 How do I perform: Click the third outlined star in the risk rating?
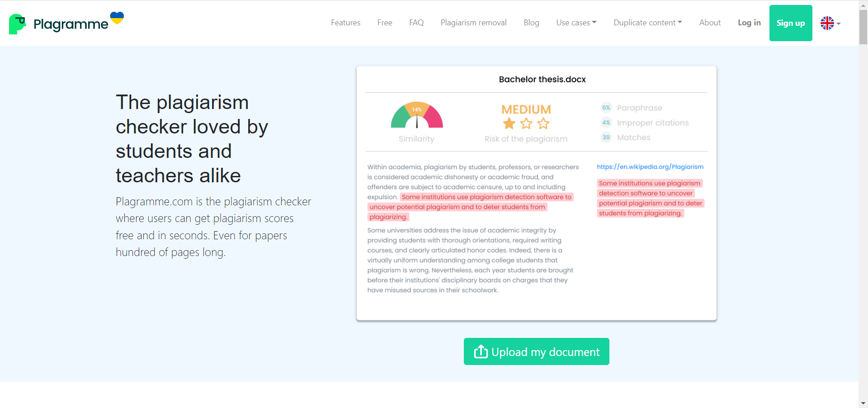543,123
